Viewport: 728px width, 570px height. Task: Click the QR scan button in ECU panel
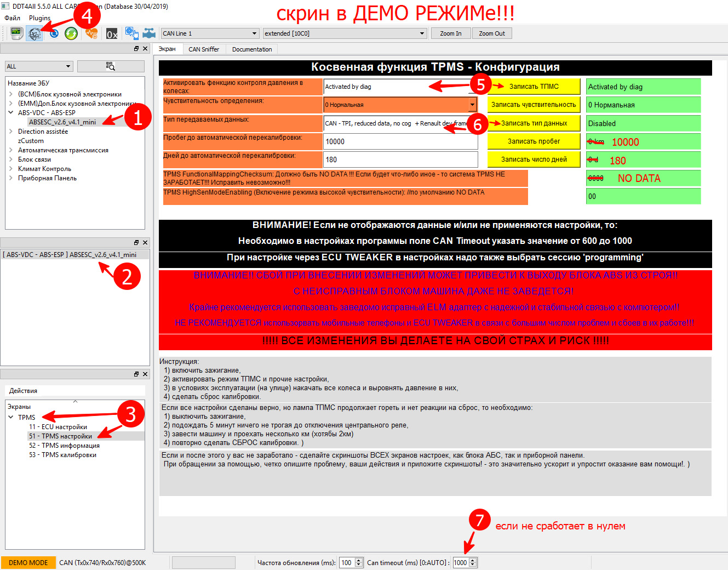point(111,66)
